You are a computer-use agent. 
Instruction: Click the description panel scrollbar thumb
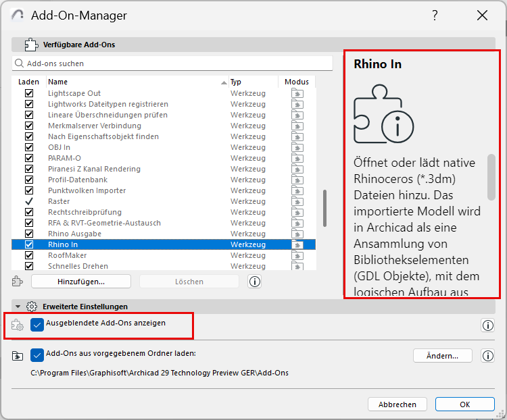491,177
